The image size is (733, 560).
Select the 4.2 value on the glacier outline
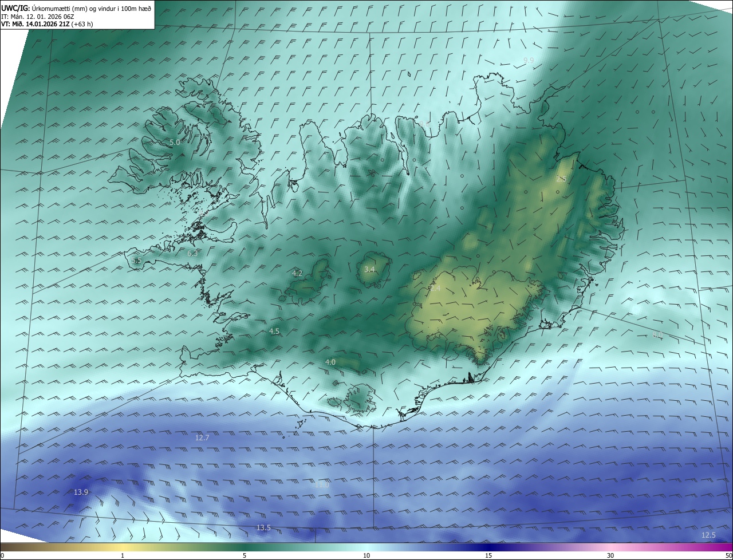[x=297, y=274]
